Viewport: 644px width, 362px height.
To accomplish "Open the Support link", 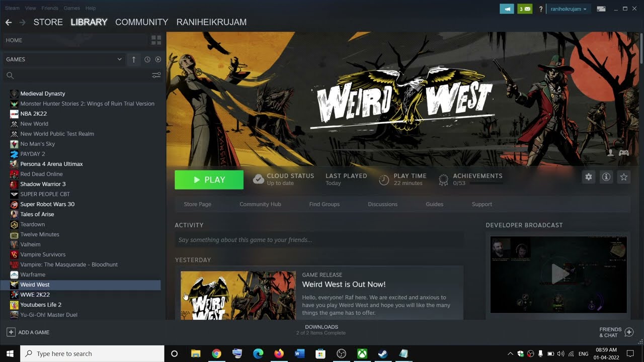I will coord(481,204).
